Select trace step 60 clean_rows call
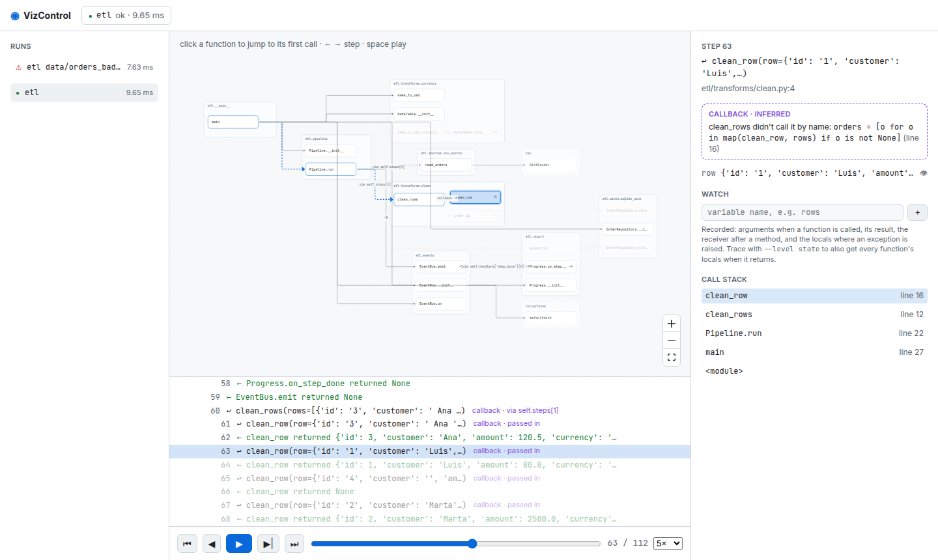This screenshot has height=560, width=938. 430,411
